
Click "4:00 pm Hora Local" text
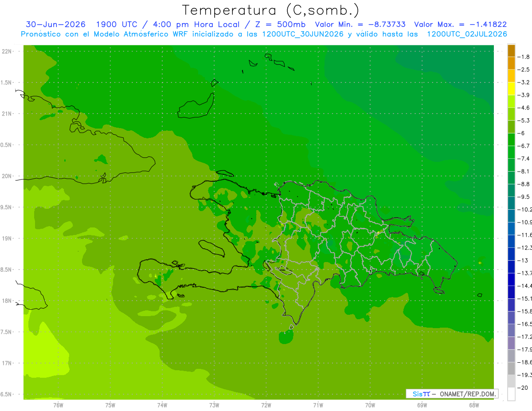[197, 24]
